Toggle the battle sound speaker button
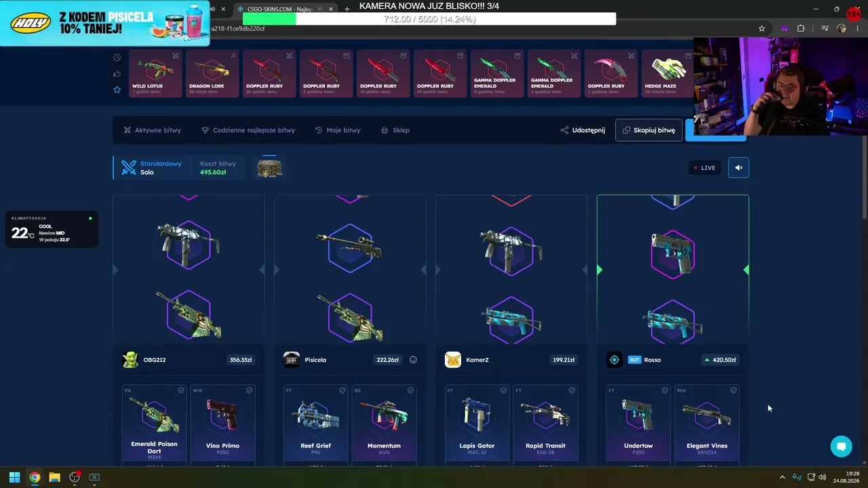The height and width of the screenshot is (488, 868). coord(738,167)
